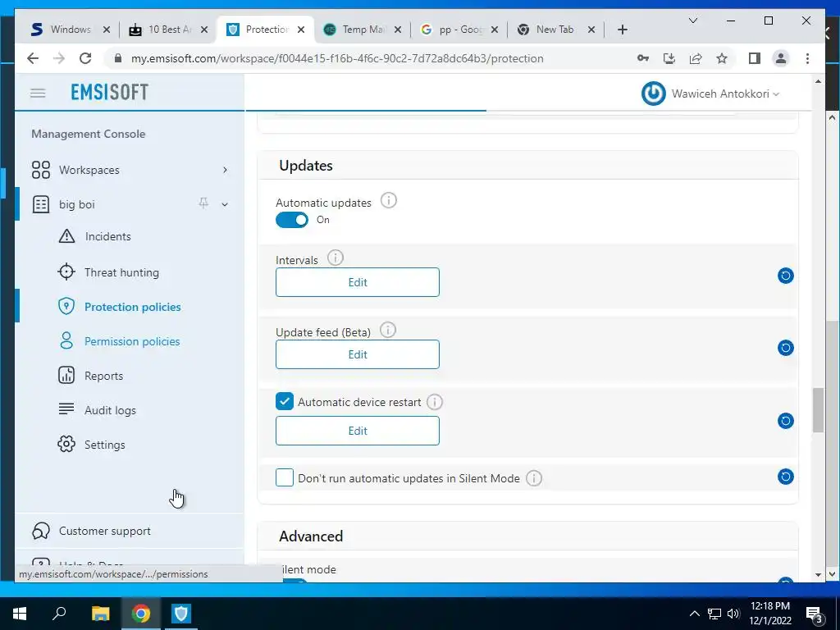The height and width of the screenshot is (630, 840).
Task: Reset the Intervals setting to default
Action: 785,276
